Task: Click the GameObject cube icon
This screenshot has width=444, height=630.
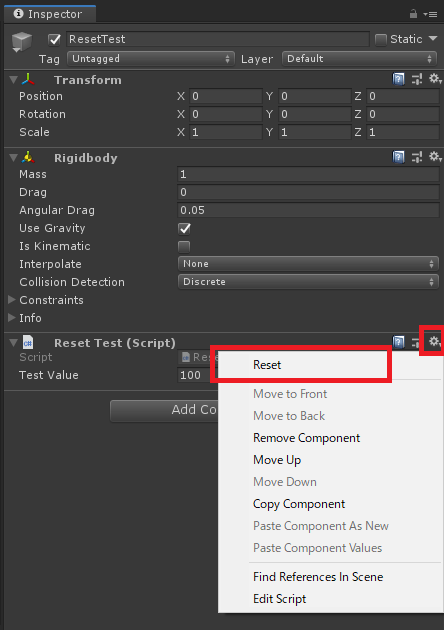Action: point(22,41)
